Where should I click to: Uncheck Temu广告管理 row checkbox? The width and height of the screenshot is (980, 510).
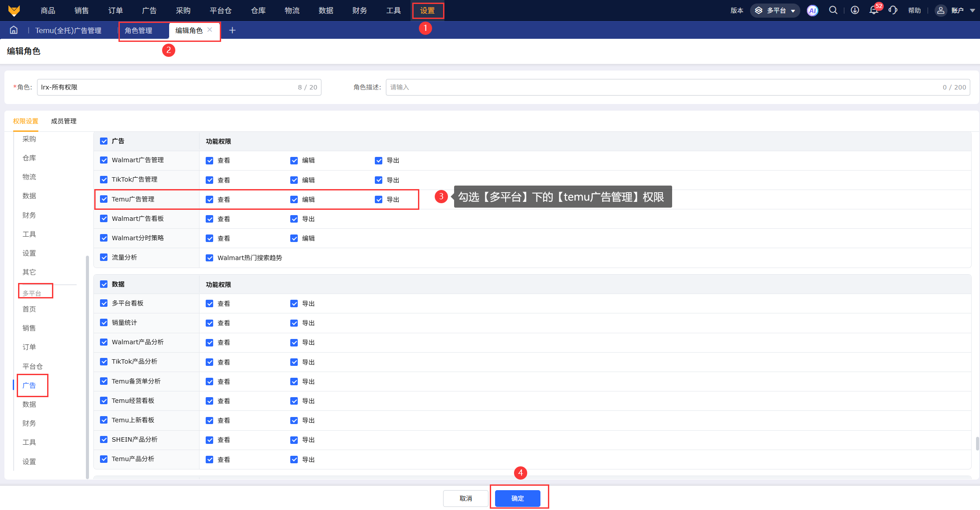(104, 199)
